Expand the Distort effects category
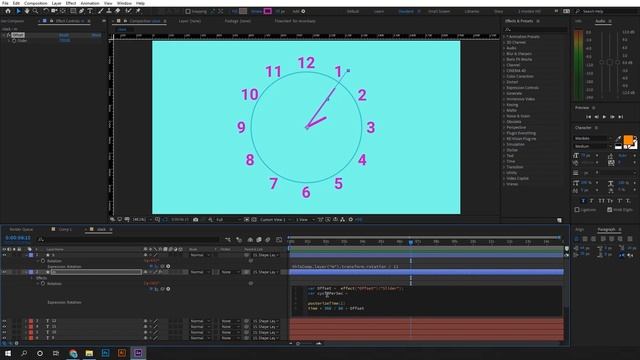Image resolution: width=640 pixels, height=360 pixels. [504, 82]
